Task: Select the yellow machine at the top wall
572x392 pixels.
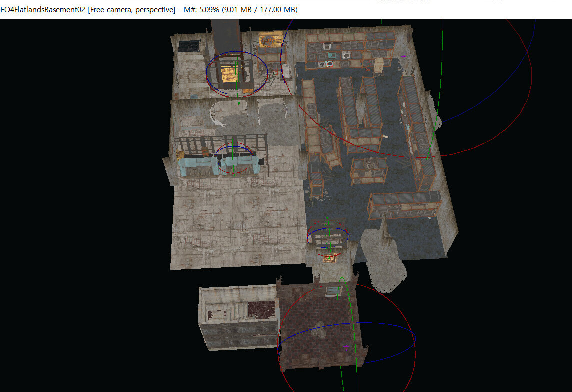Action: 270,39
